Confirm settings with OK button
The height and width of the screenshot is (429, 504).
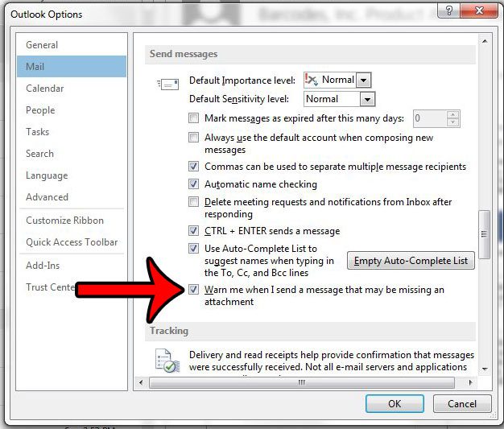(395, 403)
